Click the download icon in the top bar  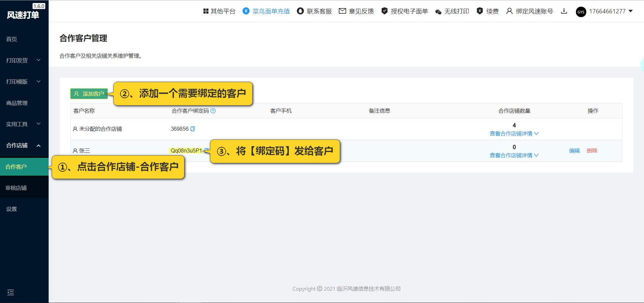pos(565,11)
